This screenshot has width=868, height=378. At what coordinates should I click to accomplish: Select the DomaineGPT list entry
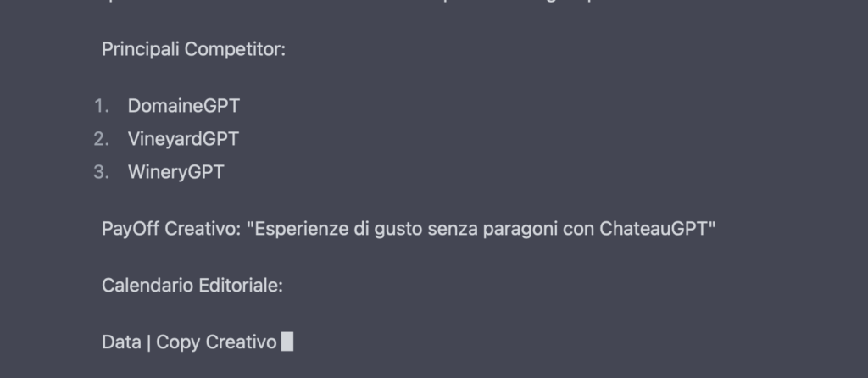183,106
